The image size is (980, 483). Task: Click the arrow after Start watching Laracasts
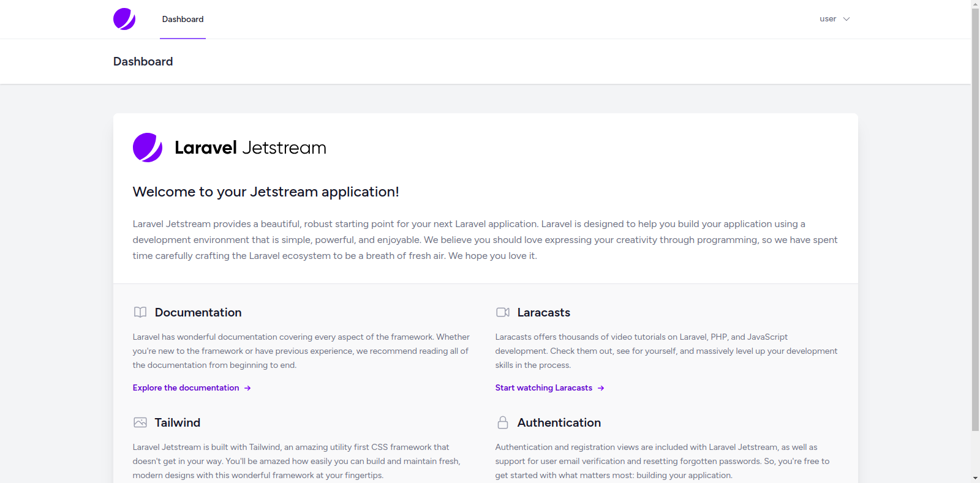click(x=601, y=388)
